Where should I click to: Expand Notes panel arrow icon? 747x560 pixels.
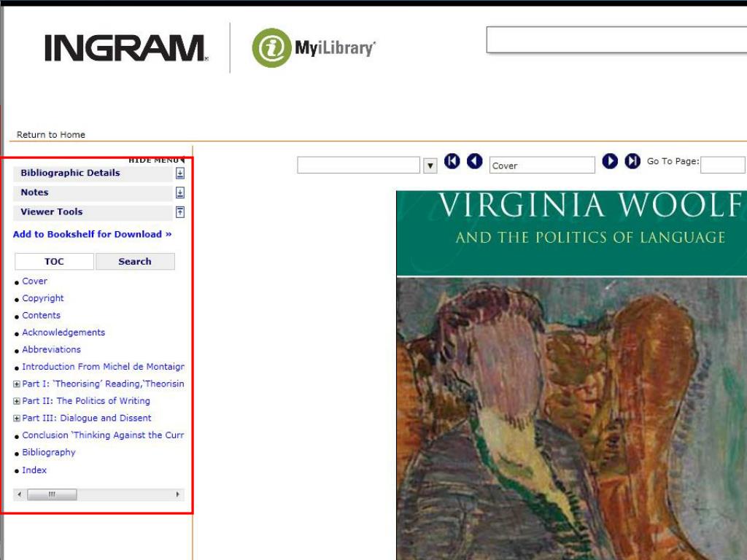coord(180,192)
